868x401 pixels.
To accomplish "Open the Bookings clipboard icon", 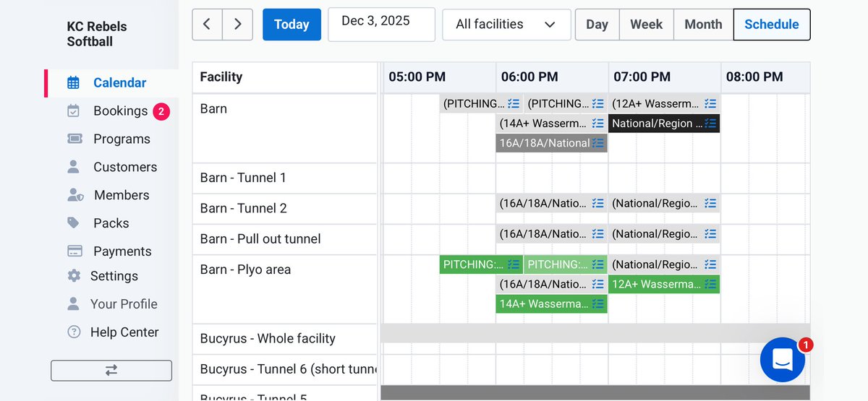I will click(x=73, y=111).
